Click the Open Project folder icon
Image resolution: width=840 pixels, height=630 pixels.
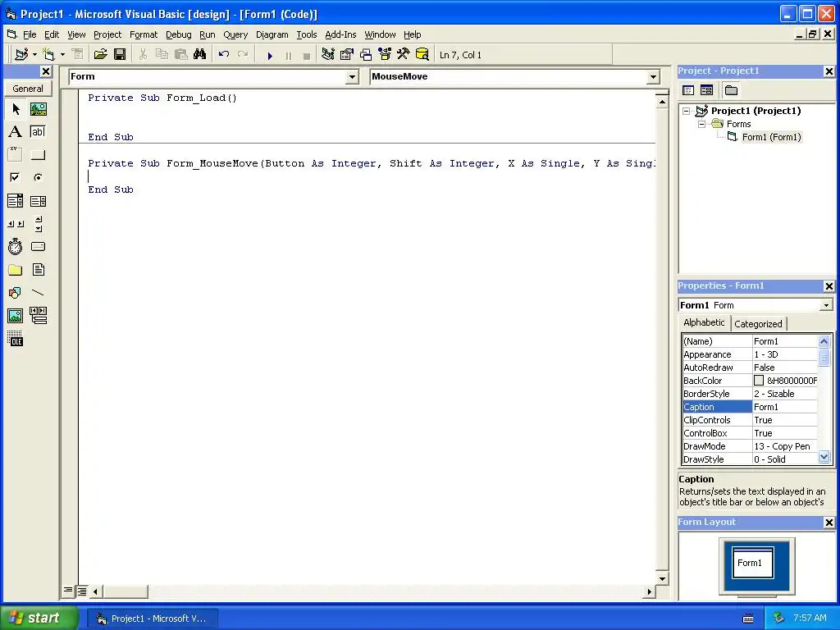100,55
